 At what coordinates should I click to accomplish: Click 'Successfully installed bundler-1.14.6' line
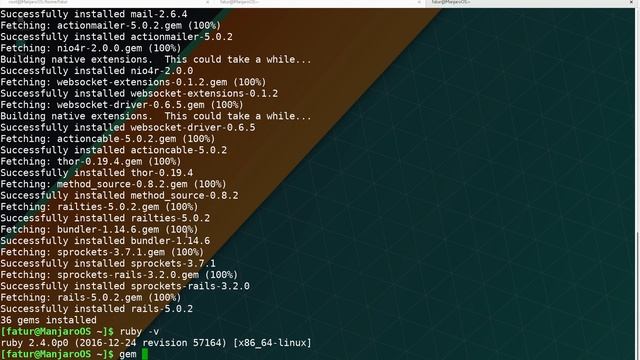pos(105,241)
